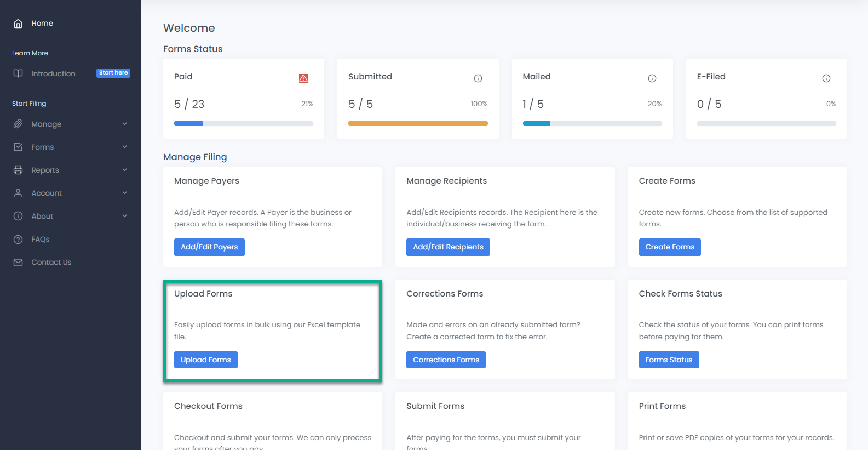Screen dimensions: 868x450
Task: Click the info icon on Mailed card
Action: point(652,78)
